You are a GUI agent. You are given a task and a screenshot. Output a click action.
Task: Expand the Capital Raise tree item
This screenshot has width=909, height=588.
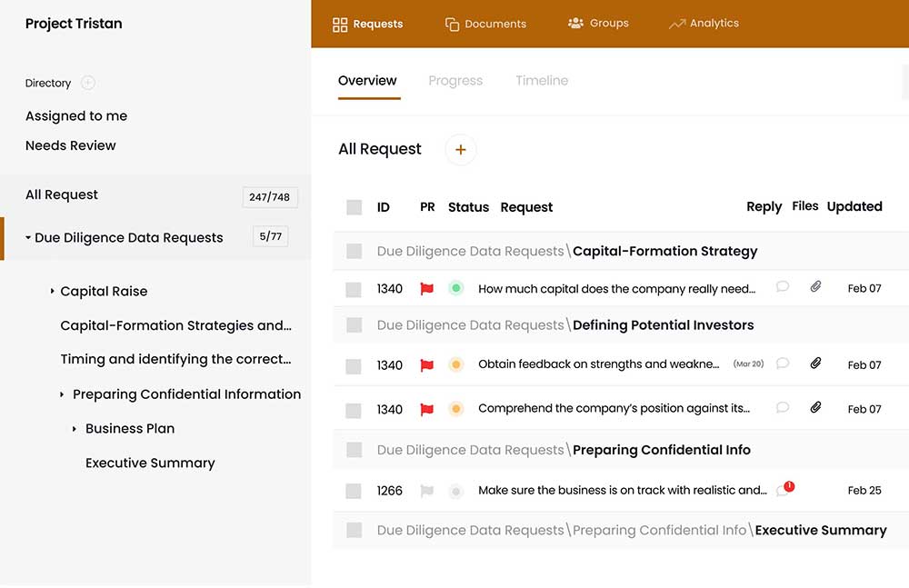pyautogui.click(x=53, y=292)
